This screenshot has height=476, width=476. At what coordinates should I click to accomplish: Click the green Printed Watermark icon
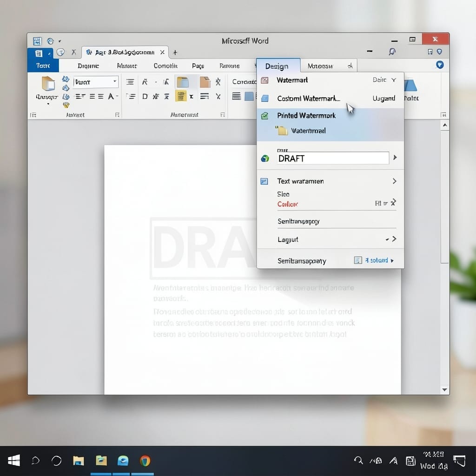264,116
